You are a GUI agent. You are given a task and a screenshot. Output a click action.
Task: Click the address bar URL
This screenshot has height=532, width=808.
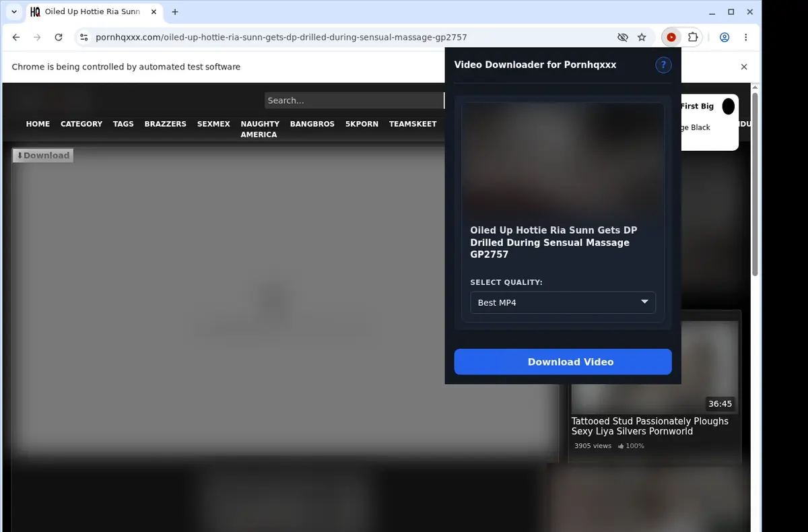pos(281,38)
